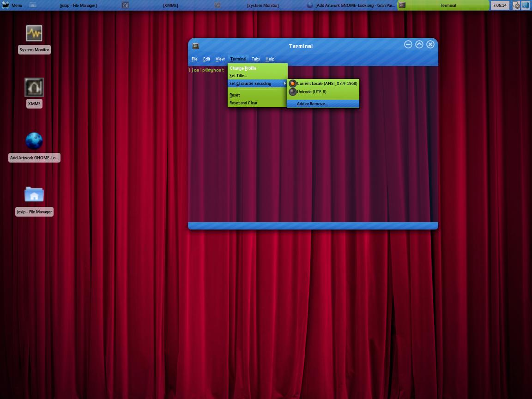This screenshot has height=399, width=532.
Task: Choose Reset in Terminal menu
Action: 258,95
